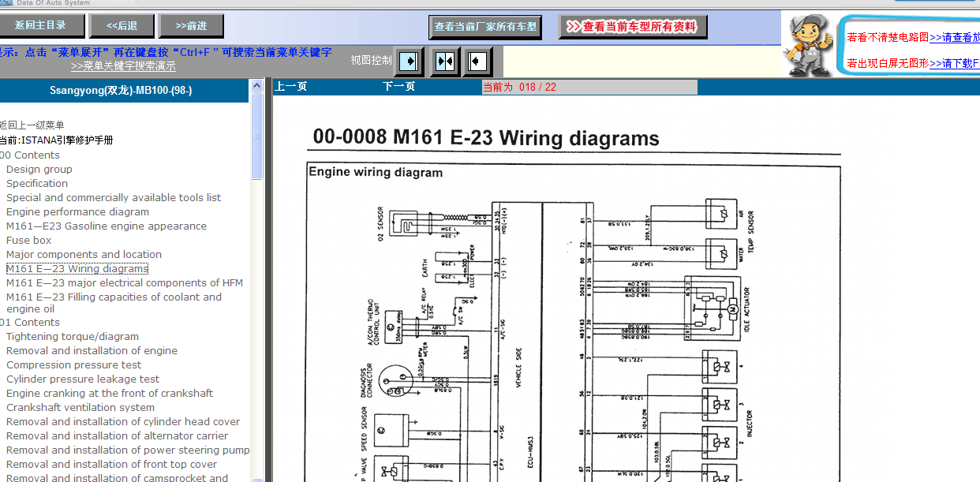This screenshot has height=482, width=980.
Task: Open Specification entry
Action: [x=37, y=184]
